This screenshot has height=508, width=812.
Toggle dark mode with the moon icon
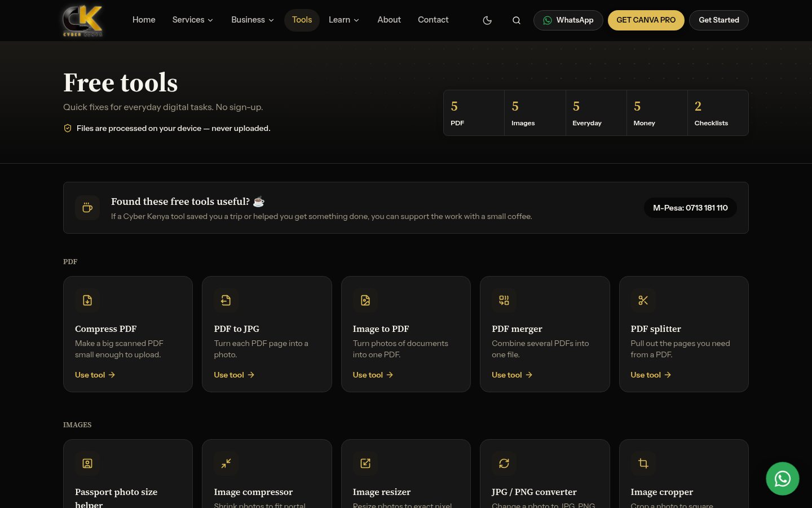(x=487, y=20)
